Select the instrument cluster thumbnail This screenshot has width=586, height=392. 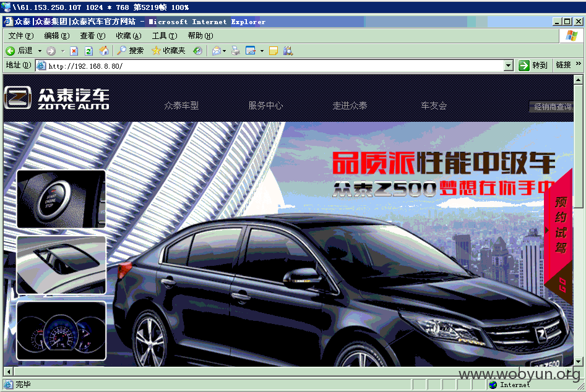pos(61,331)
